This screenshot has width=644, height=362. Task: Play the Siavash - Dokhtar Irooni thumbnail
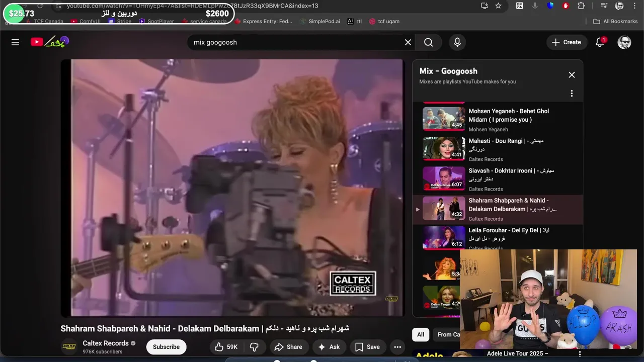pos(444,178)
